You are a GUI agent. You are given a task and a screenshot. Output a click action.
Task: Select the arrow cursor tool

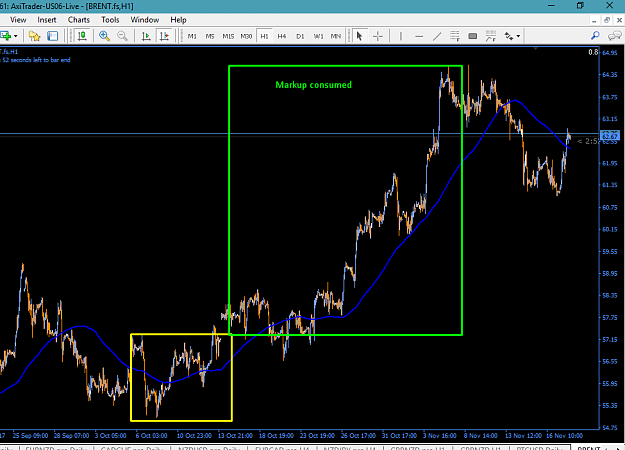click(x=360, y=36)
